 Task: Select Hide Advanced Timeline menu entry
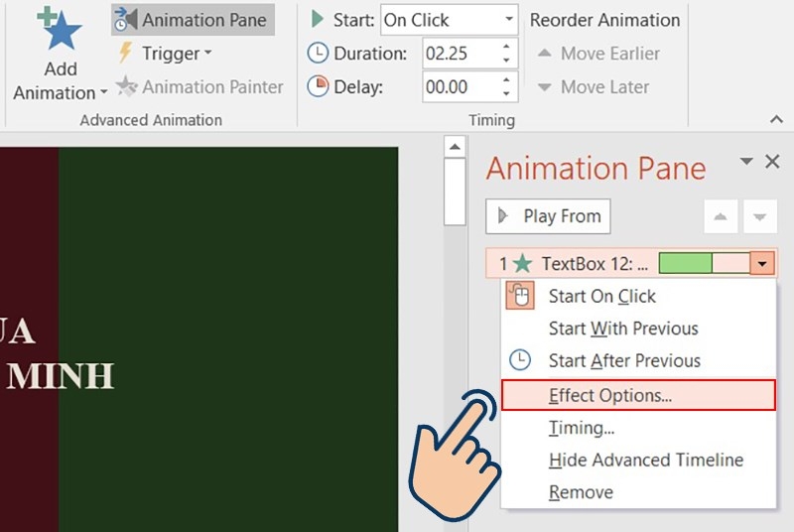point(638,461)
